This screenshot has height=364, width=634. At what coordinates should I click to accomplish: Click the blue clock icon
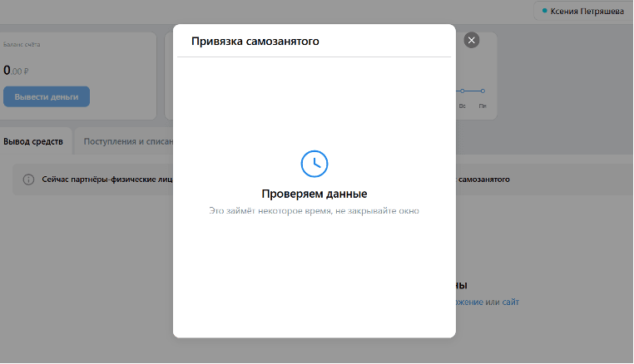pyautogui.click(x=315, y=164)
